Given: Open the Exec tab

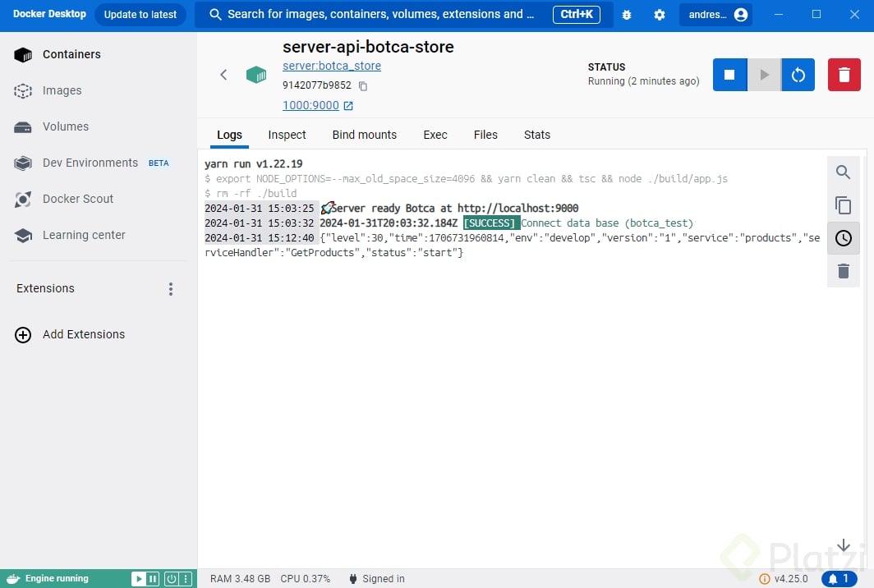Looking at the screenshot, I should click(x=435, y=135).
